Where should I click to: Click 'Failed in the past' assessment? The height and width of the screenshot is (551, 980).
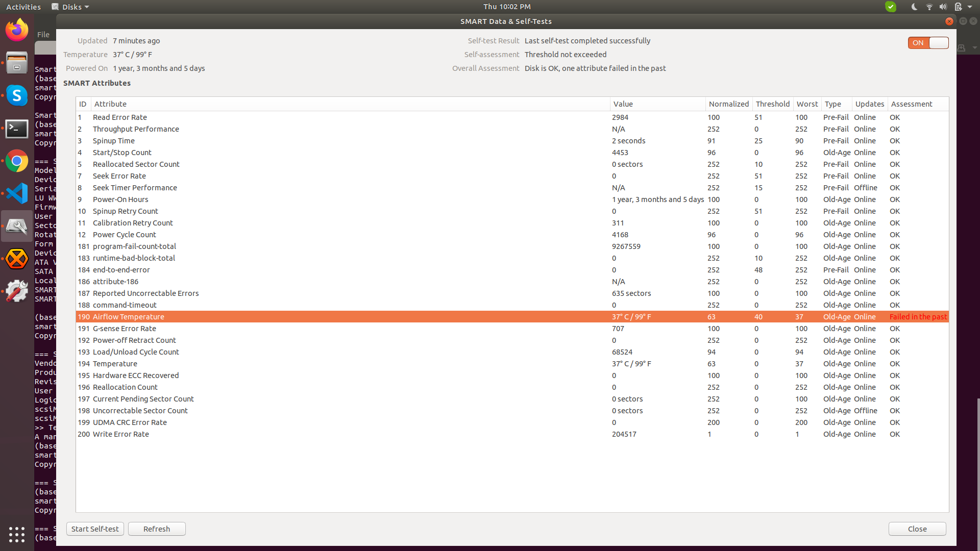click(918, 317)
